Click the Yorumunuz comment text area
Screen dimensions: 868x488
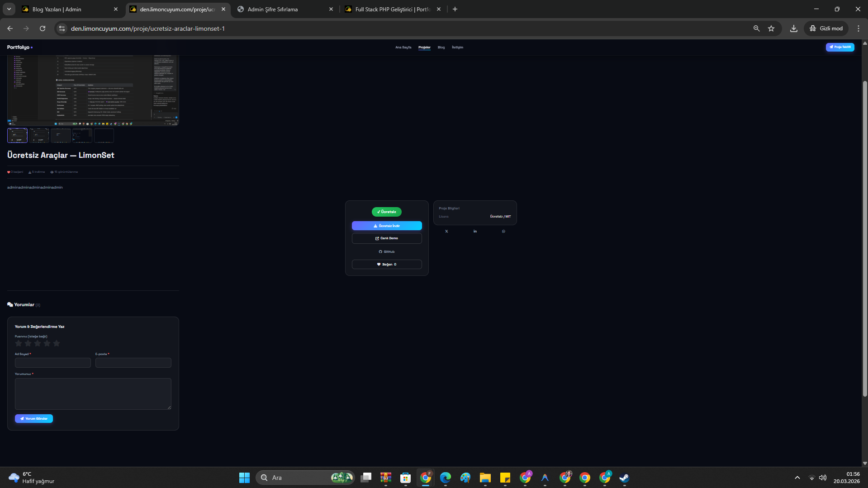click(x=93, y=393)
